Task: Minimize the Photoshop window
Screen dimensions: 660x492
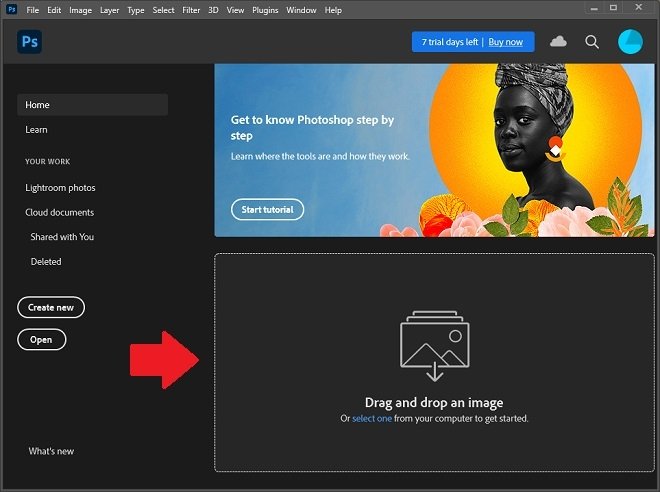Action: pos(594,8)
